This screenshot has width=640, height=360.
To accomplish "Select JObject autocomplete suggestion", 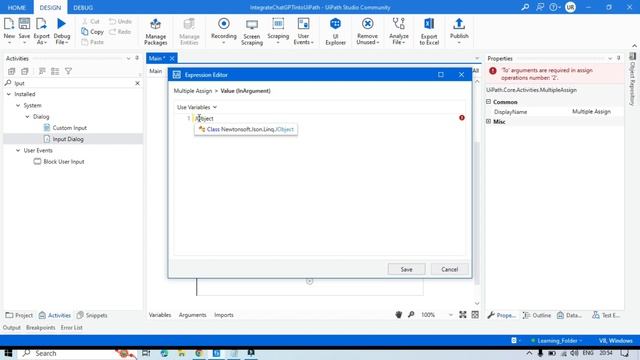I will (246, 129).
